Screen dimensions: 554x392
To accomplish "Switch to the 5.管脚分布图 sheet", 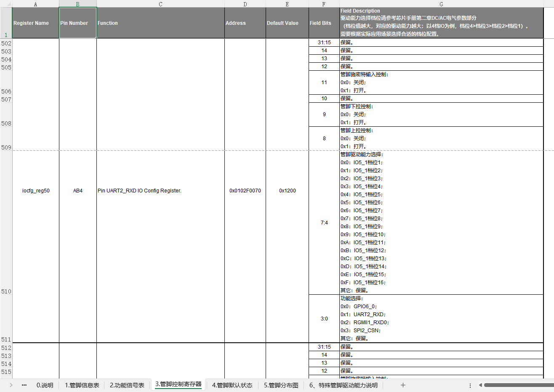I will pyautogui.click(x=280, y=385).
